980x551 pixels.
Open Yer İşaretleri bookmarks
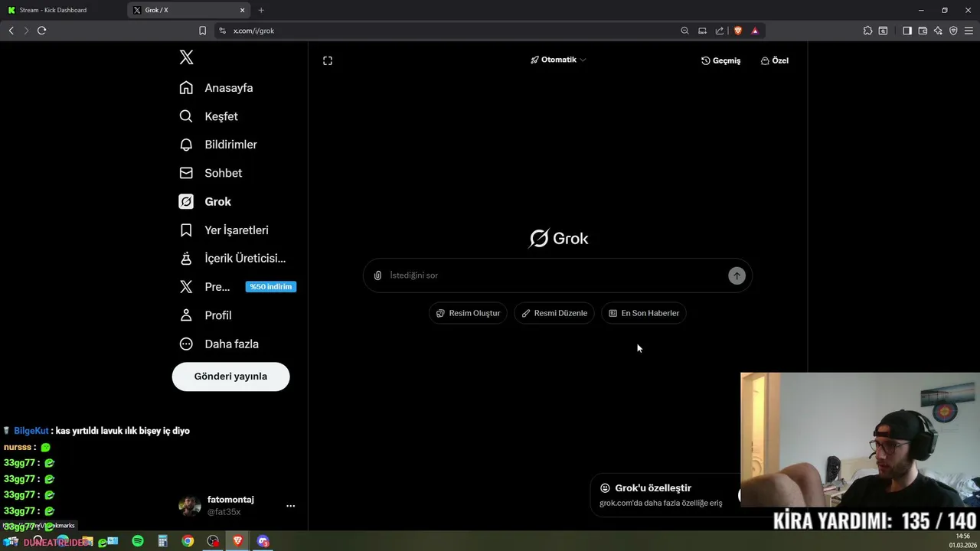224,230
